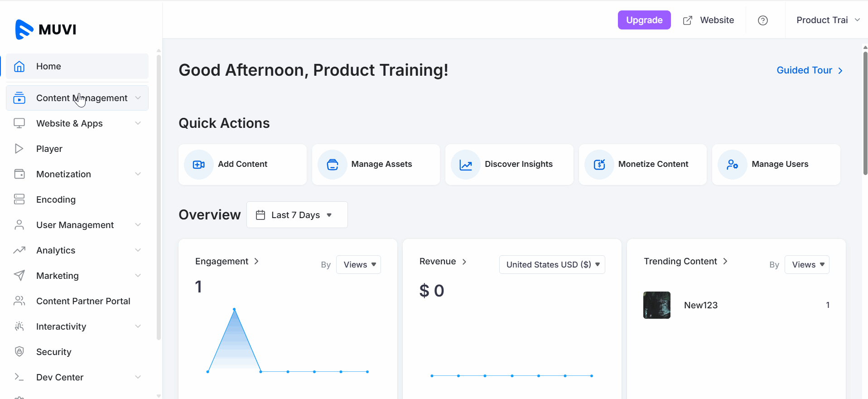Open the United States USD currency dropdown
Screen dimensions: 868x399
tap(552, 265)
